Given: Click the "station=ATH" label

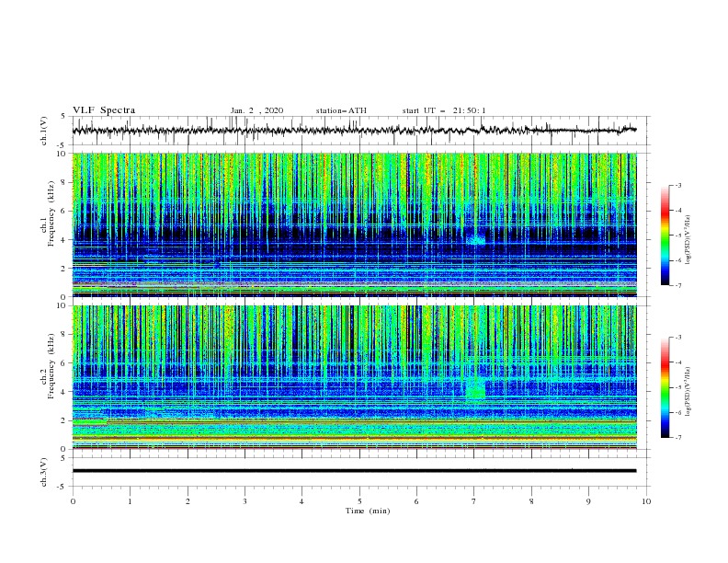Looking at the screenshot, I should tap(341, 110).
